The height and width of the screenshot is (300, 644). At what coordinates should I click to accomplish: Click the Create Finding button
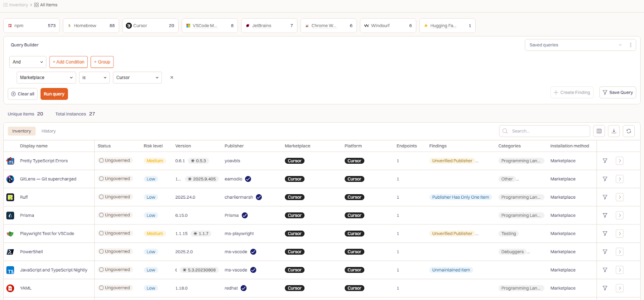coord(572,92)
